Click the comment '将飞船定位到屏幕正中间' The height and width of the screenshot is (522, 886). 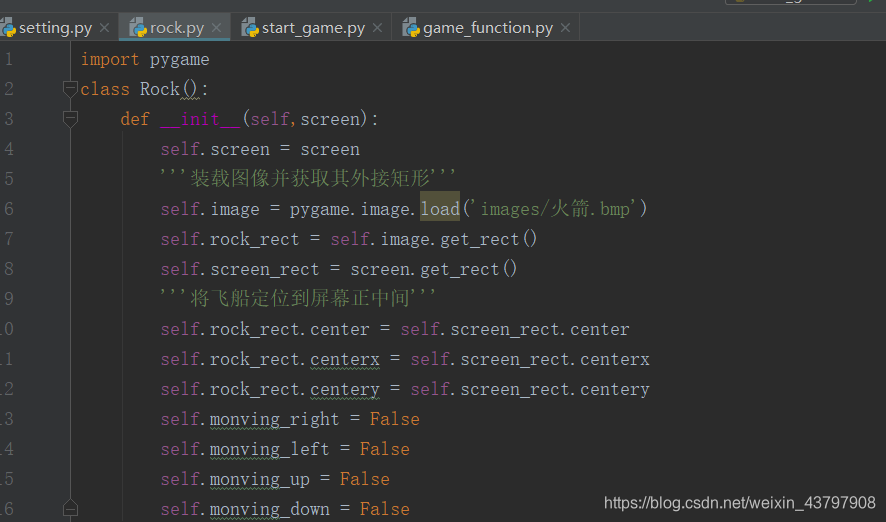click(299, 298)
